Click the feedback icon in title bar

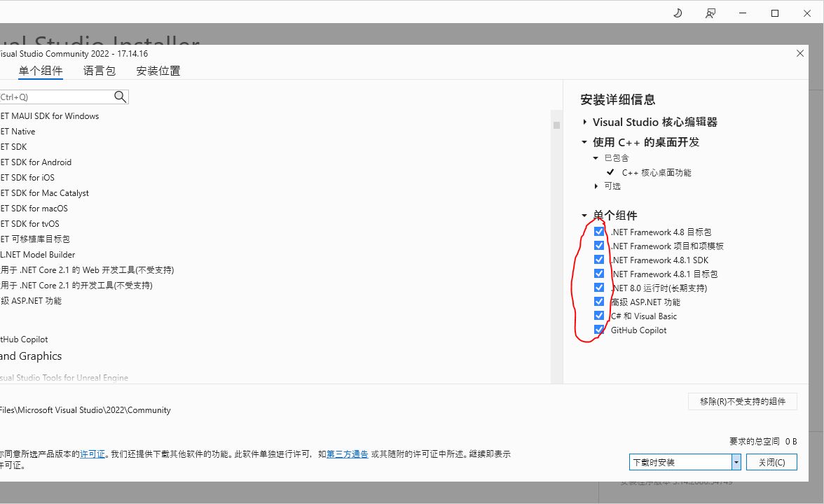pyautogui.click(x=710, y=13)
